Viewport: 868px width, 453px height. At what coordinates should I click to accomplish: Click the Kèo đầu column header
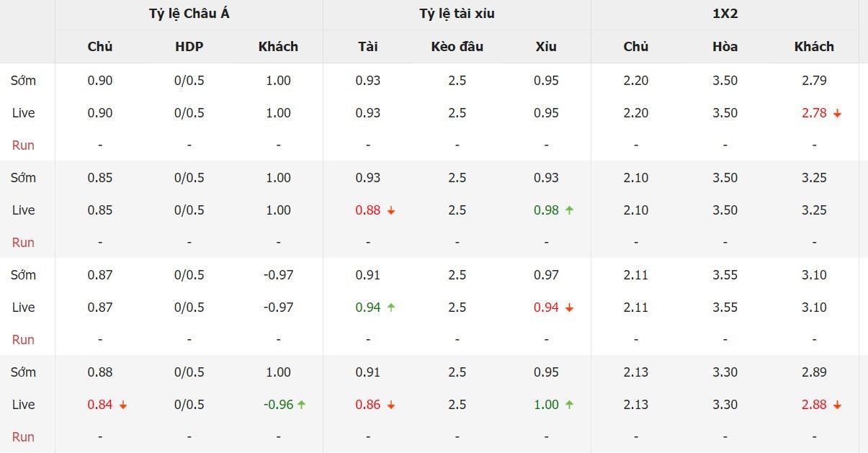(457, 47)
